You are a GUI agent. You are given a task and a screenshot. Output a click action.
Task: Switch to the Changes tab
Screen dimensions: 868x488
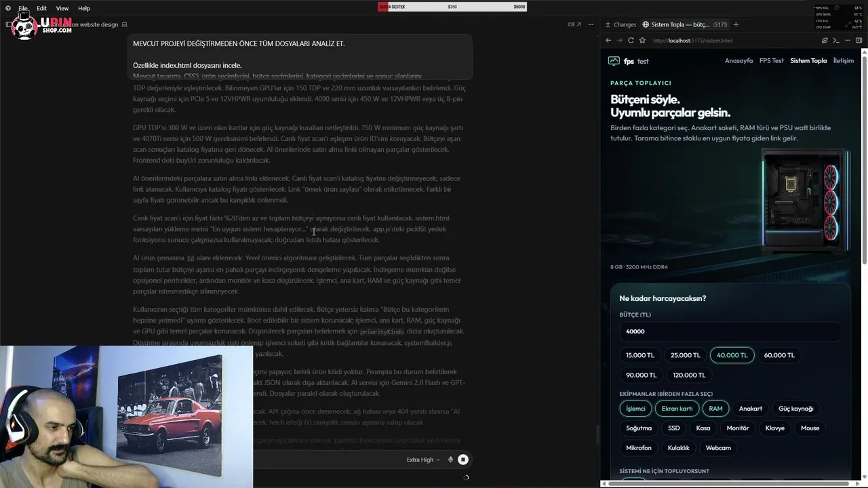point(620,24)
